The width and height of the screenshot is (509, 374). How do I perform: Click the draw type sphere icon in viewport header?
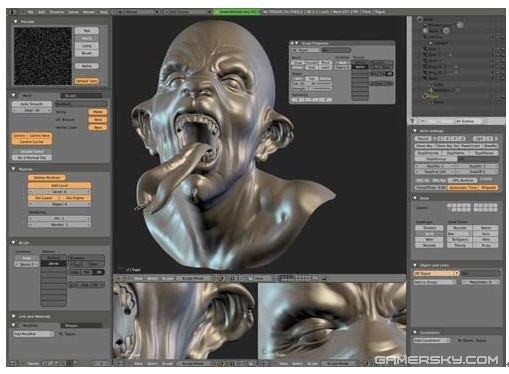pos(221,278)
